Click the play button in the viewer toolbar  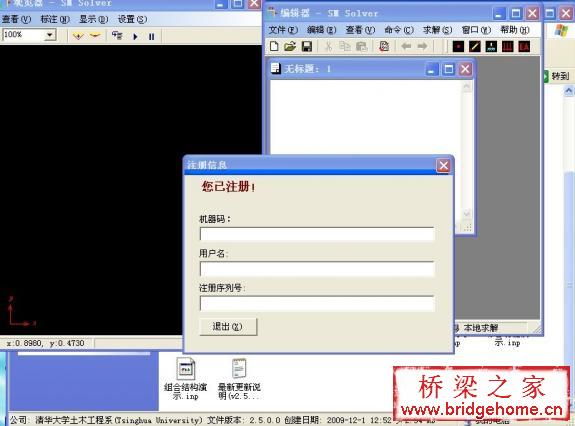coord(135,36)
